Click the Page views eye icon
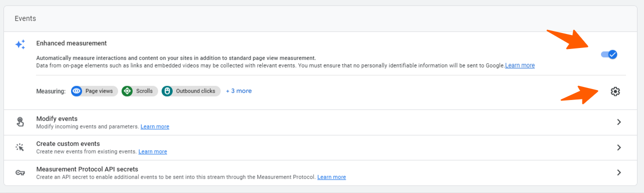This screenshot has width=644, height=193. pyautogui.click(x=77, y=91)
